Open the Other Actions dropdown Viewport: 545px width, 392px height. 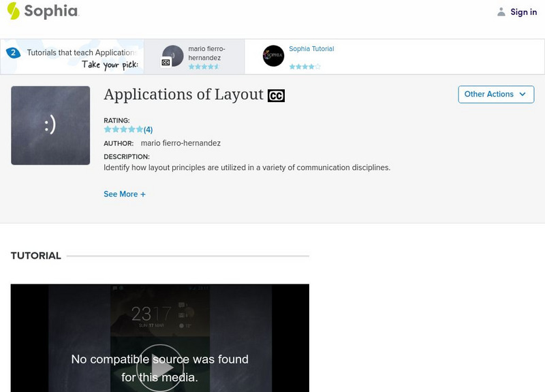[496, 95]
